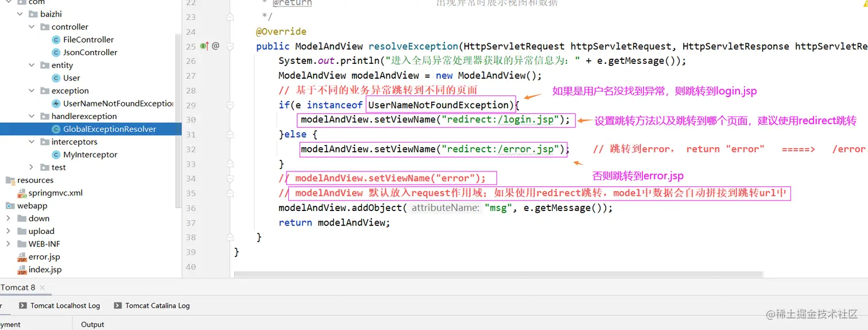868x330 pixels.
Task: Click the entity package folder icon
Action: pos(44,66)
